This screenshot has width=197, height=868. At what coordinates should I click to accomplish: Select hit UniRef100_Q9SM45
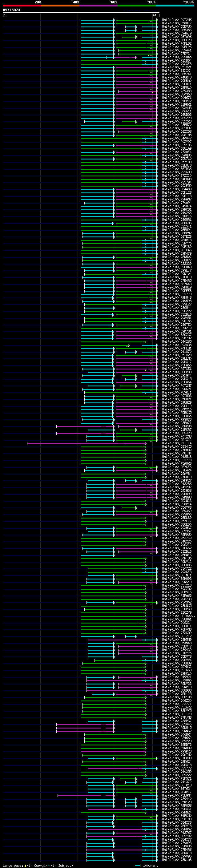click(x=177, y=57)
